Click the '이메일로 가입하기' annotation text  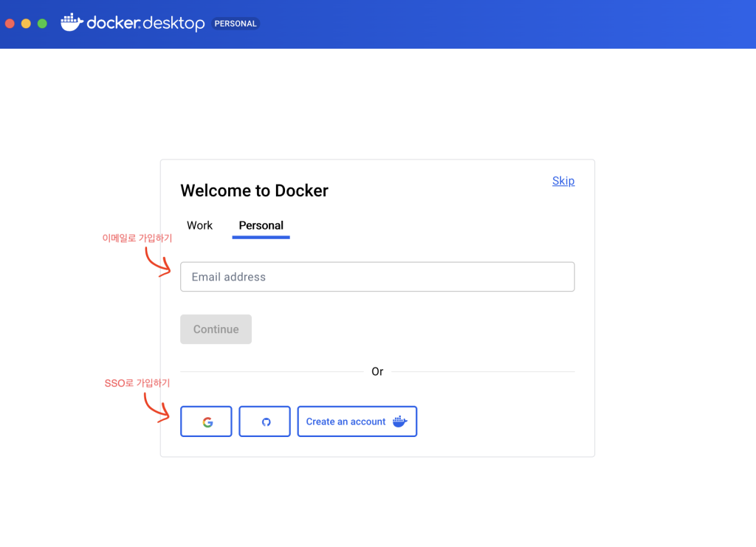(137, 238)
